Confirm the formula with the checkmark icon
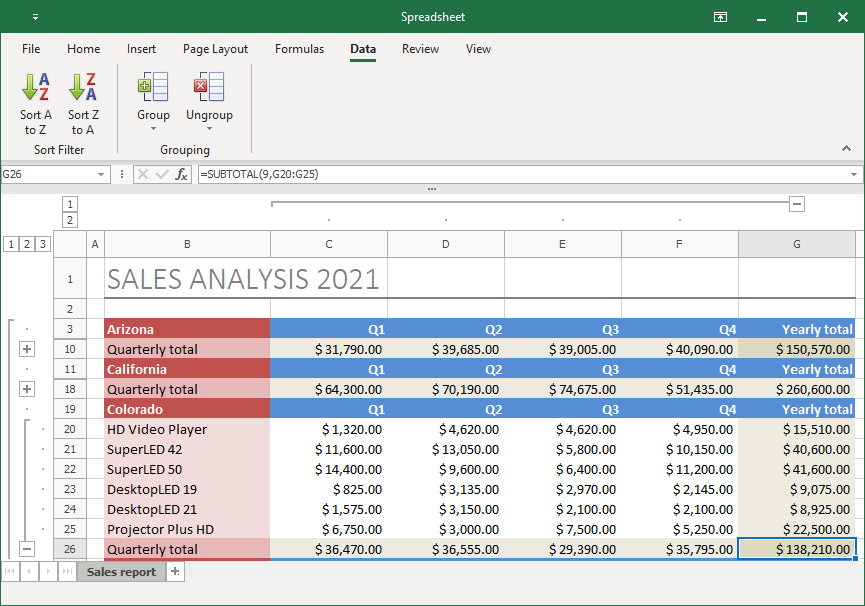Image resolution: width=865 pixels, height=606 pixels. [161, 174]
